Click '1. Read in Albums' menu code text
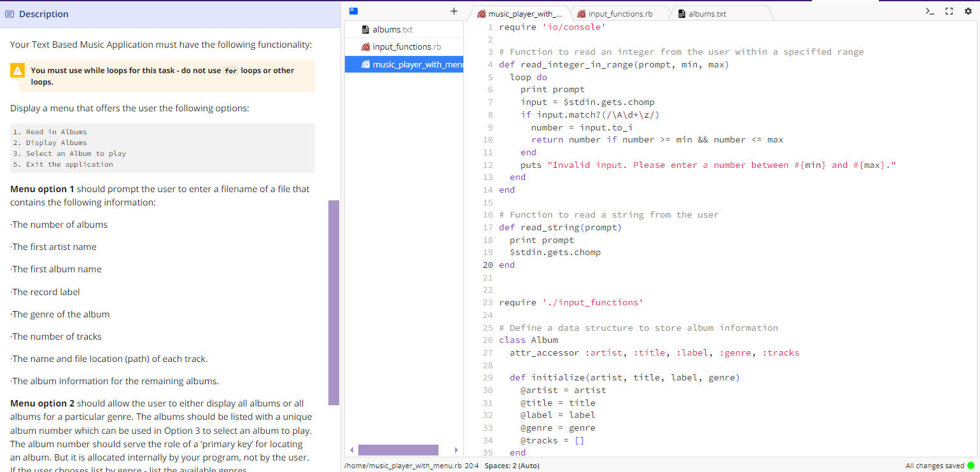980x472 pixels. point(50,132)
